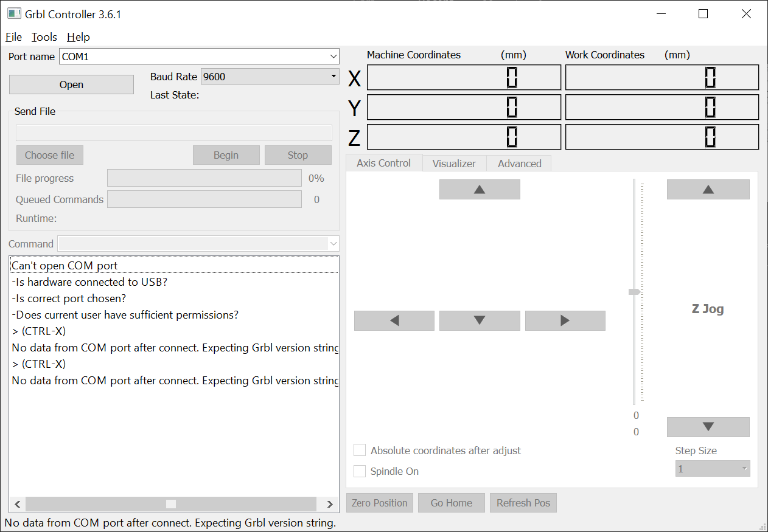Click the status bar message text

pyautogui.click(x=170, y=522)
